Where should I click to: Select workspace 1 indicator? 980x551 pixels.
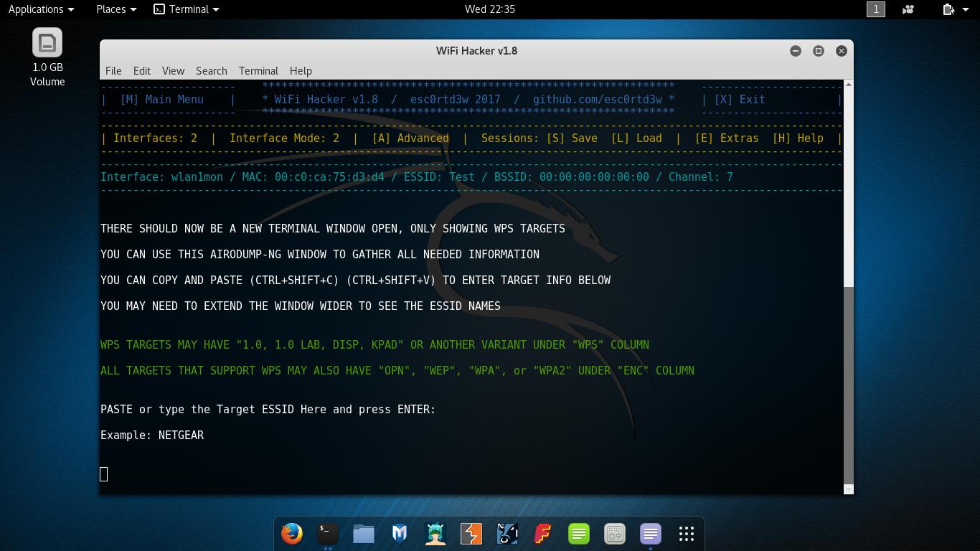click(876, 9)
